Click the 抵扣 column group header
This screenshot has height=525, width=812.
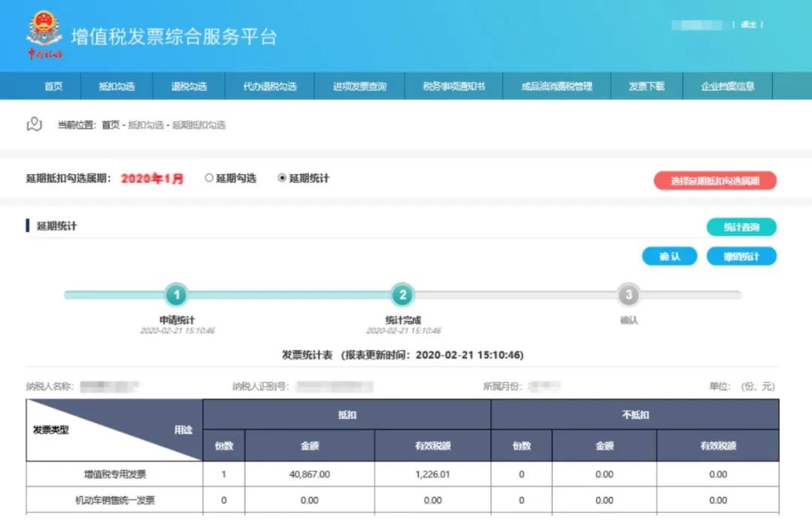[347, 414]
